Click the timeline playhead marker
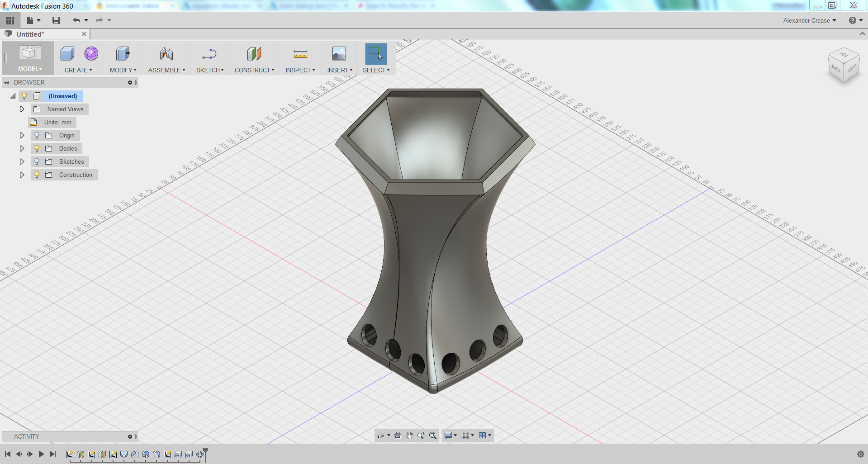 206,452
